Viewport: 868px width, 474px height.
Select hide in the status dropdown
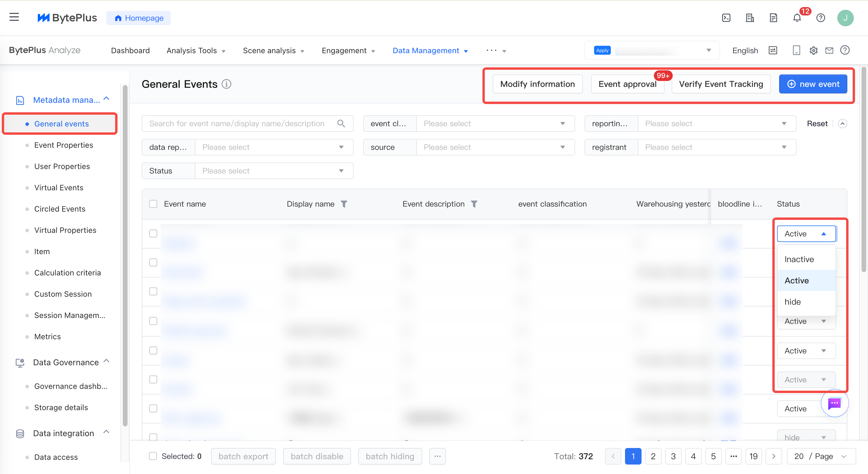(x=806, y=302)
